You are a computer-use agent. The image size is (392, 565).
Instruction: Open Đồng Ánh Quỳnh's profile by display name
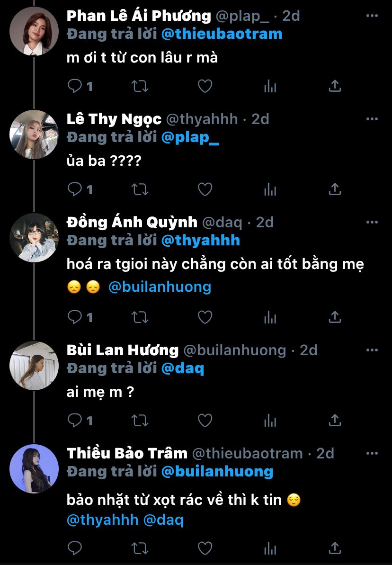click(x=132, y=222)
